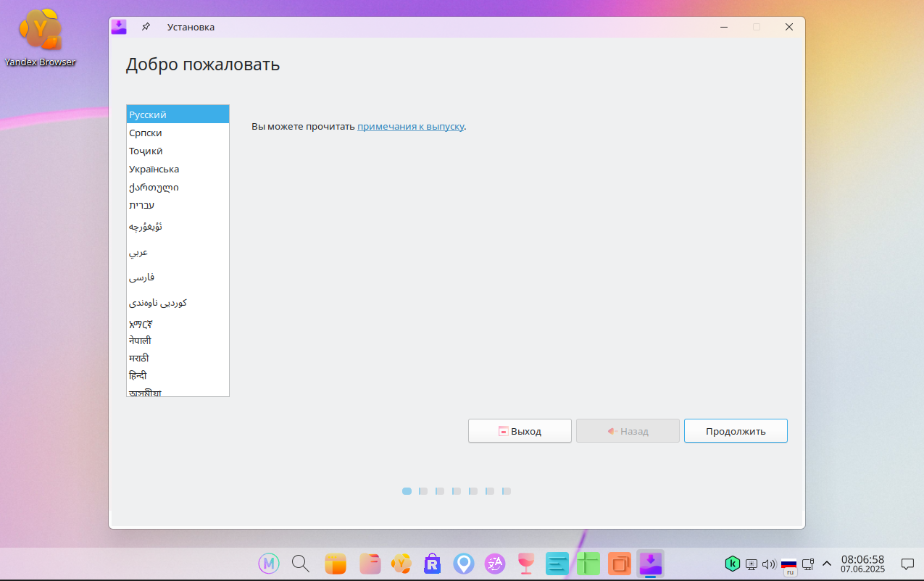Click the volume speaker tray icon
Viewport: 924px width, 581px height.
tap(769, 564)
